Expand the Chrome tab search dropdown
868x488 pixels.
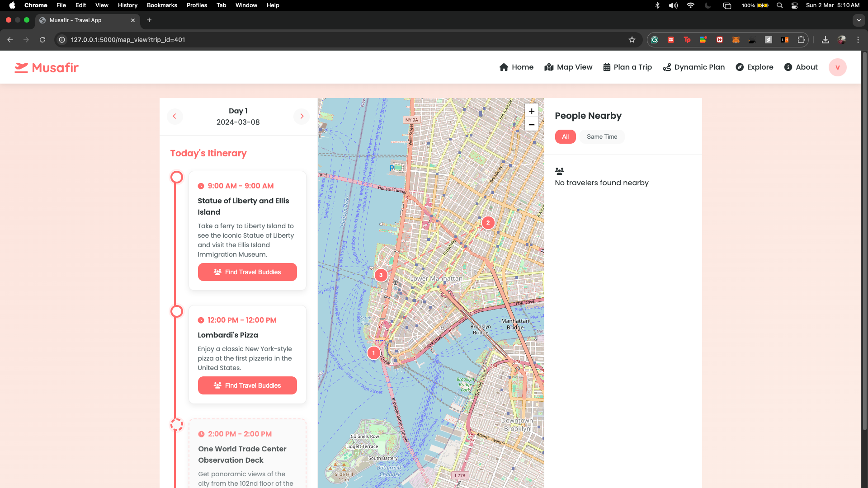[859, 20]
